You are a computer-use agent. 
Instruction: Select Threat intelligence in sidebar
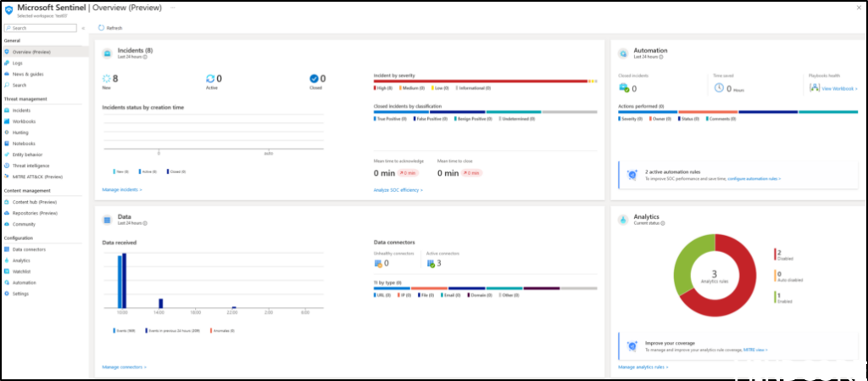(x=31, y=165)
